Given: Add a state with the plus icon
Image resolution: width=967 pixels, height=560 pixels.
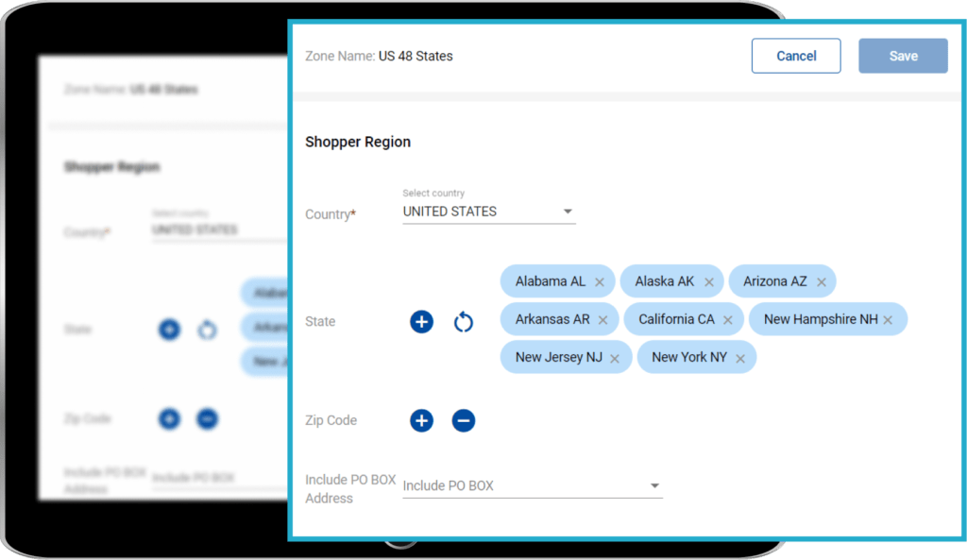Looking at the screenshot, I should 422,322.
